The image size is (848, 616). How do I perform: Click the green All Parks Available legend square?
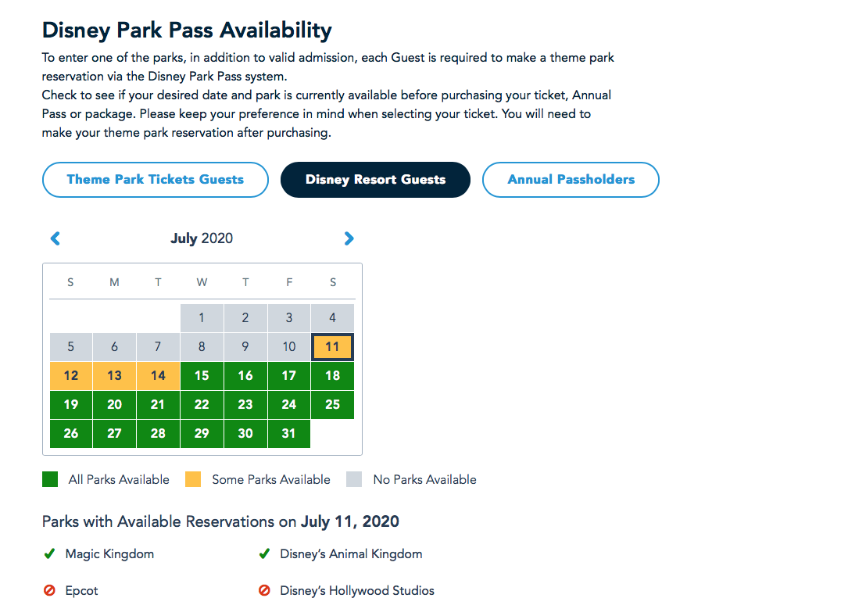[x=49, y=478]
